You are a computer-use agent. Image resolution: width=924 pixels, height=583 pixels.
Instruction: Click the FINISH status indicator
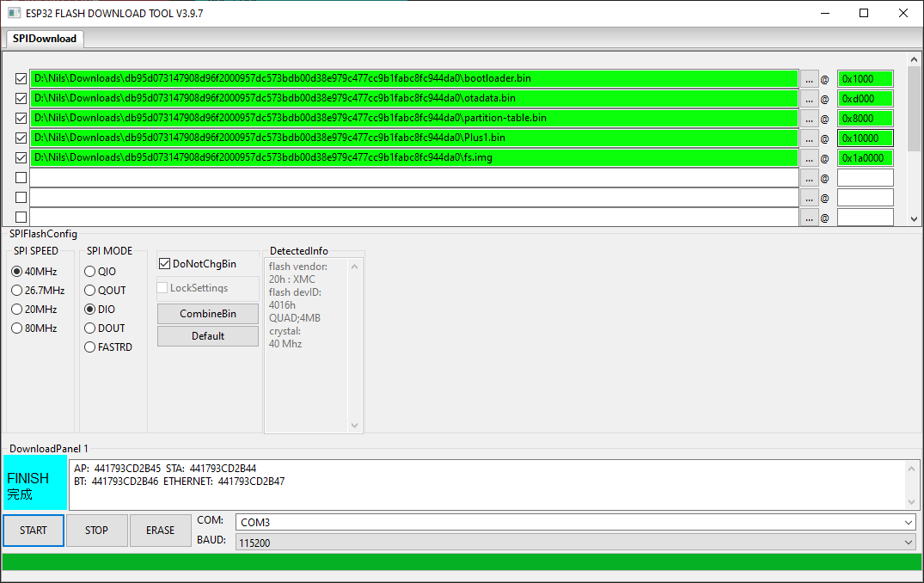click(x=35, y=482)
